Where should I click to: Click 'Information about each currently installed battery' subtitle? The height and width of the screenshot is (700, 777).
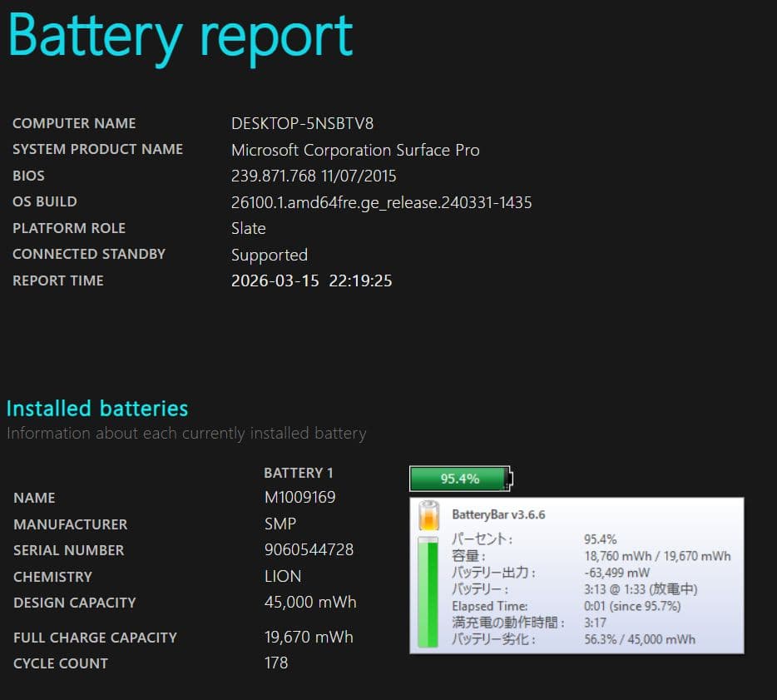tap(186, 434)
